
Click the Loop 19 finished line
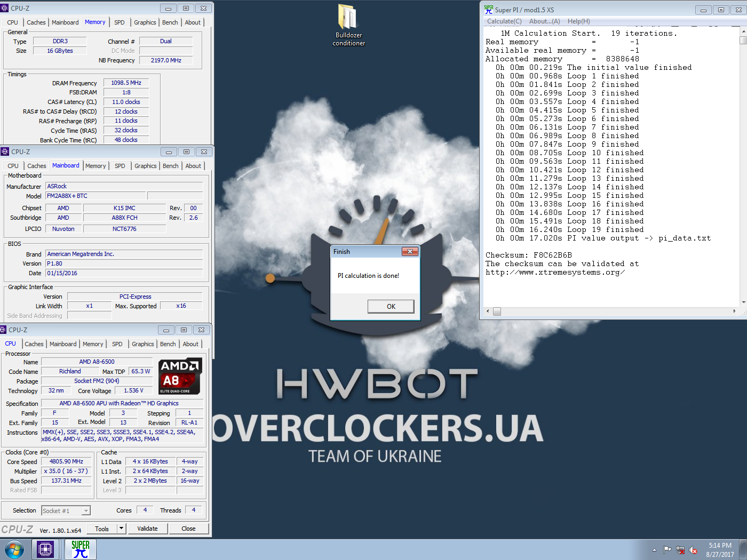tap(569, 229)
